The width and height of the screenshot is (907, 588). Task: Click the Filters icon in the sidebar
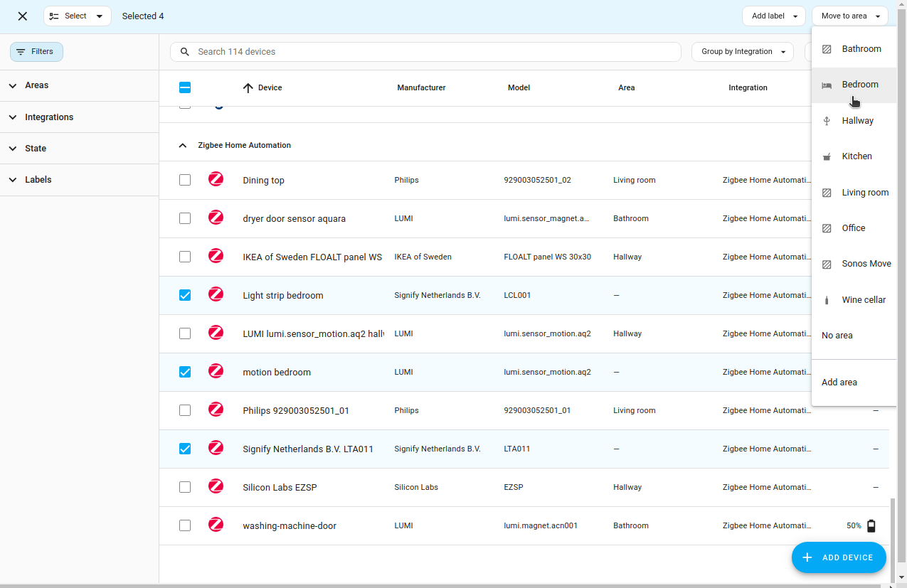[x=22, y=51]
